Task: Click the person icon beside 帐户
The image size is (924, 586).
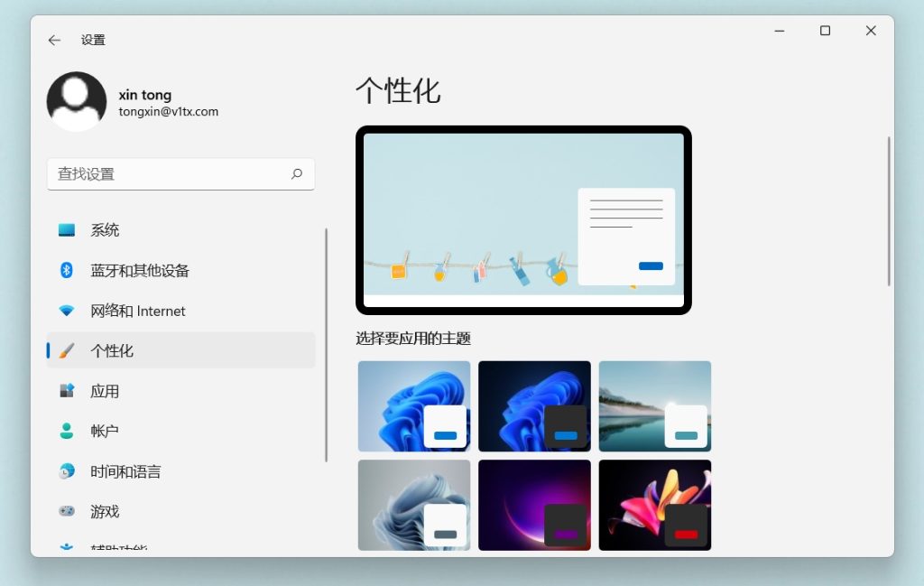Action: (x=67, y=431)
